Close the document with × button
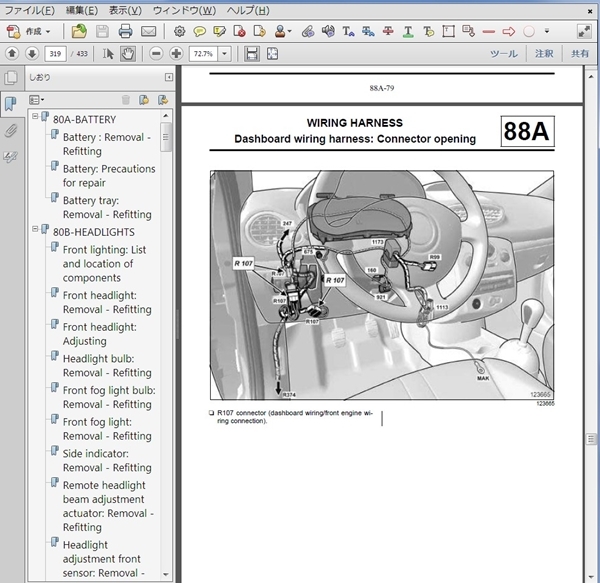This screenshot has height=583, width=600. pyautogui.click(x=590, y=11)
